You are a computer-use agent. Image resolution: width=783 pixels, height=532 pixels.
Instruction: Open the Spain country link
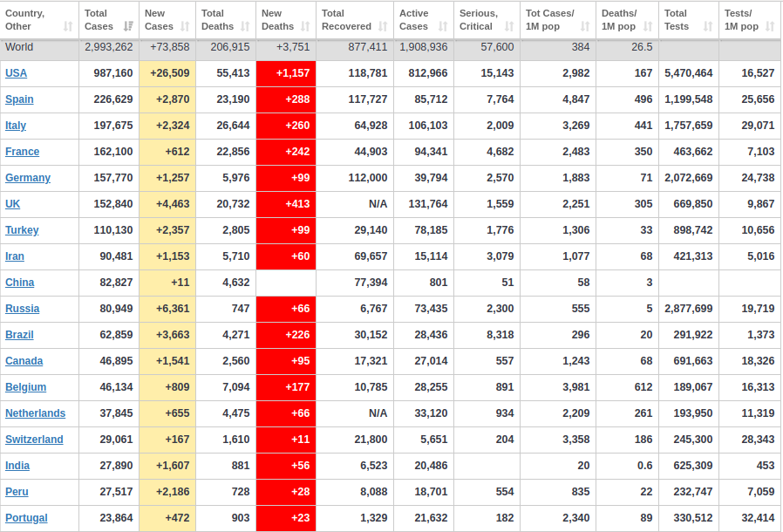click(x=19, y=99)
